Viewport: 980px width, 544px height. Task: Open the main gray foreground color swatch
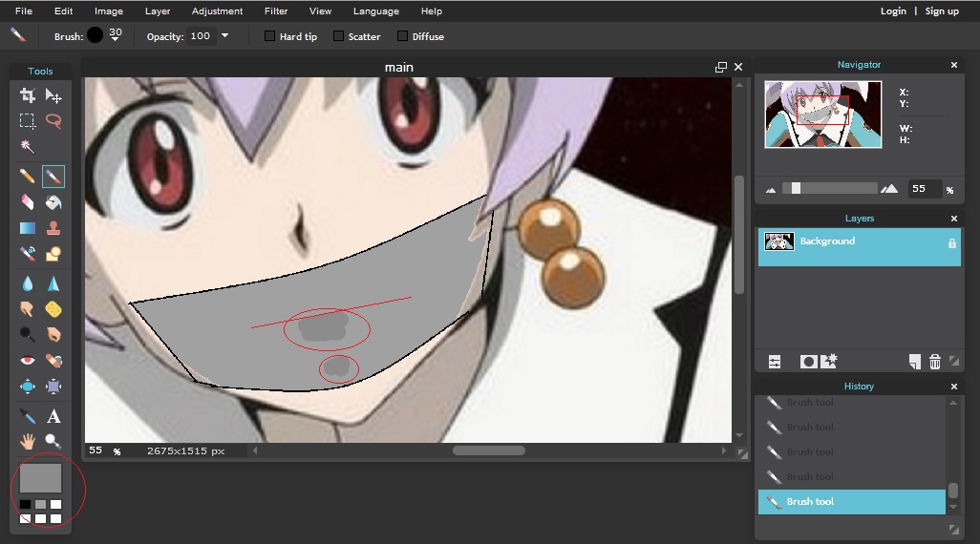pos(41,478)
